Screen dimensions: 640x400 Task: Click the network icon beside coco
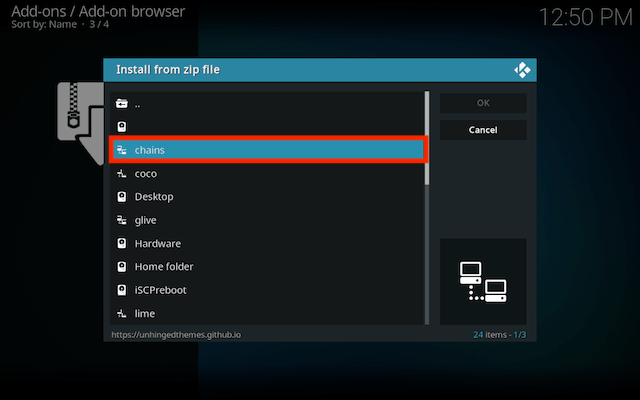122,173
